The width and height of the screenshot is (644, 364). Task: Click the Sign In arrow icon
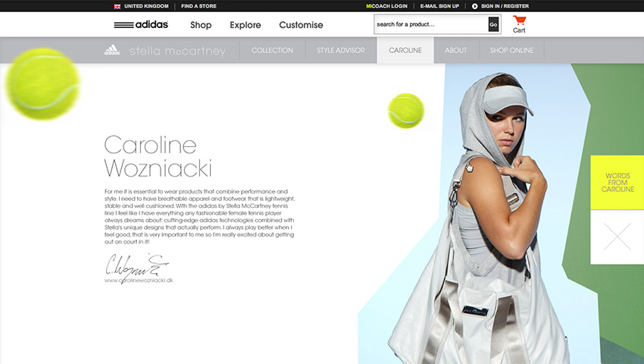[x=475, y=6]
